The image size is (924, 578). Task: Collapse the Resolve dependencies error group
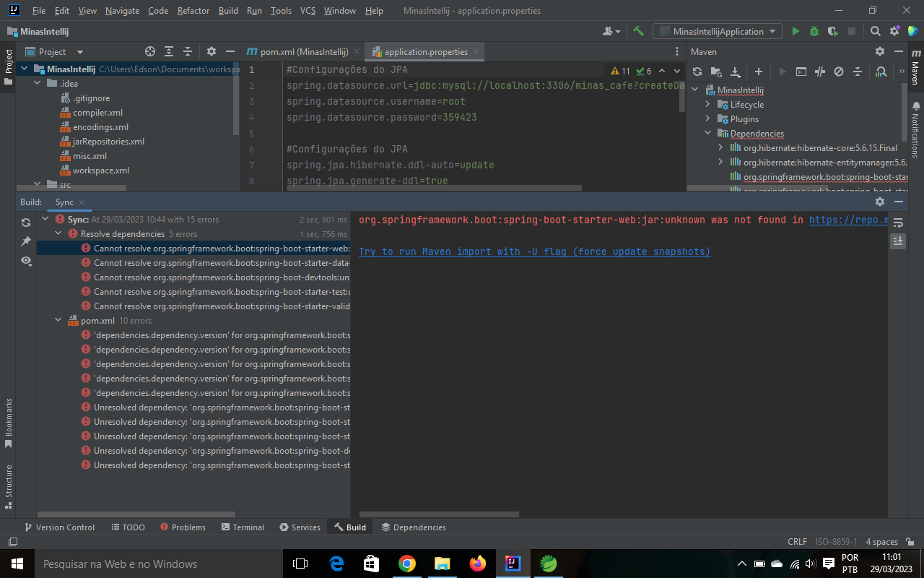pos(59,234)
